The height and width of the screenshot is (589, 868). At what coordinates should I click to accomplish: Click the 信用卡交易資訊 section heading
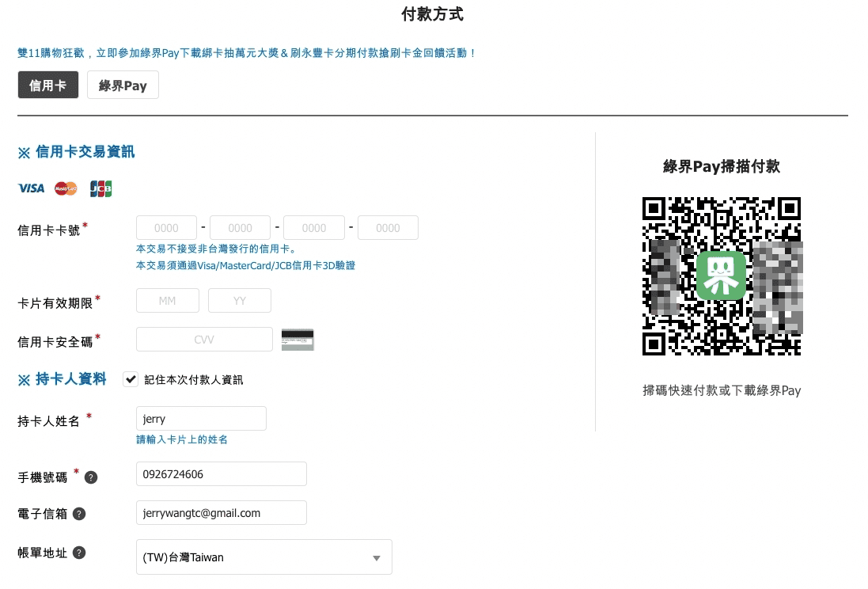(x=77, y=152)
